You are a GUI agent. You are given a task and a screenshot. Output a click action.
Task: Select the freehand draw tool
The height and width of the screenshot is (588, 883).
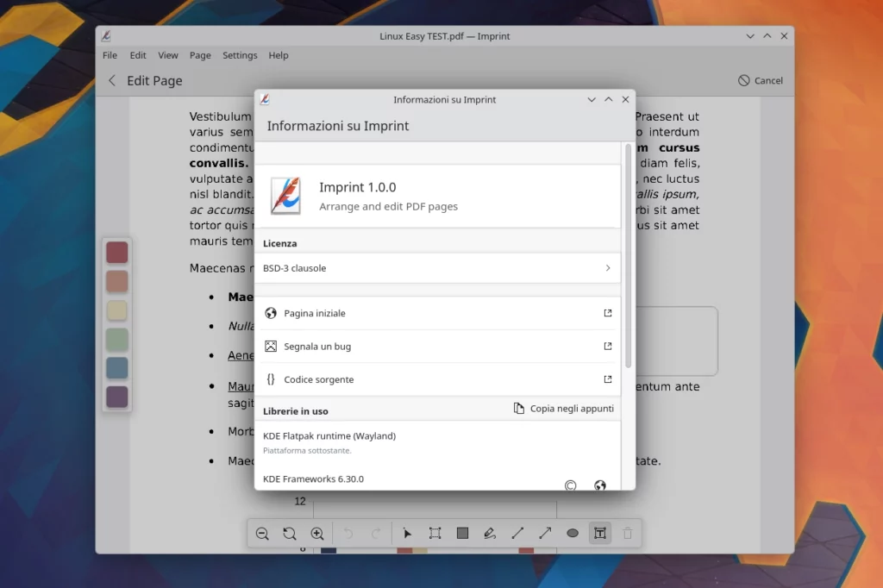[x=490, y=534]
